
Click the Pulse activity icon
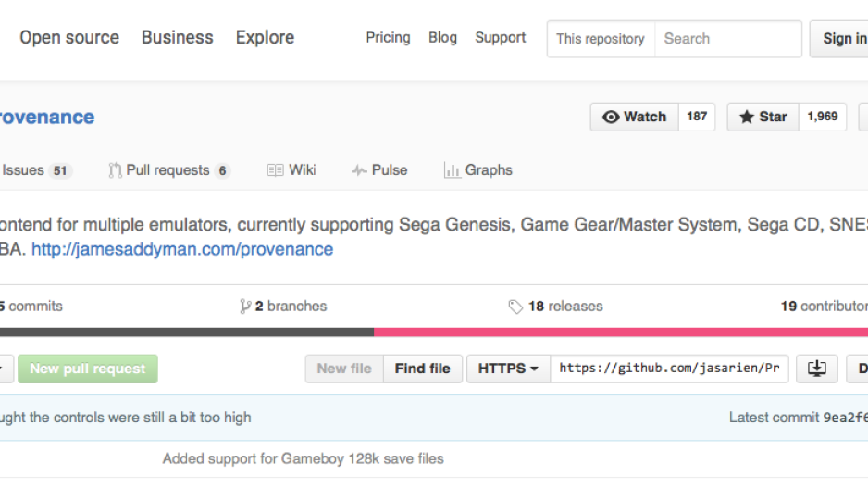[x=359, y=170]
